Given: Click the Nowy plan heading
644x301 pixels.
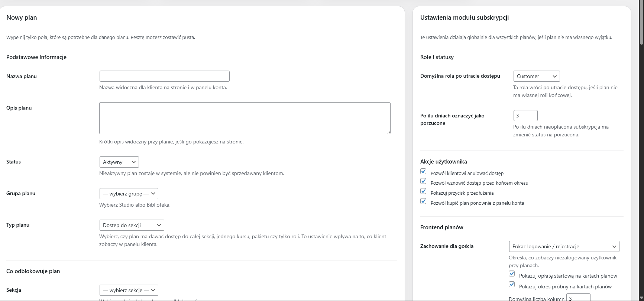Looking at the screenshot, I should (x=22, y=17).
